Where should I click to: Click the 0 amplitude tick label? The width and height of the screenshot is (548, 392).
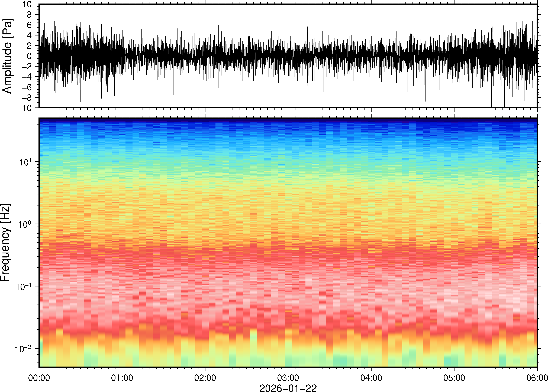(30, 56)
